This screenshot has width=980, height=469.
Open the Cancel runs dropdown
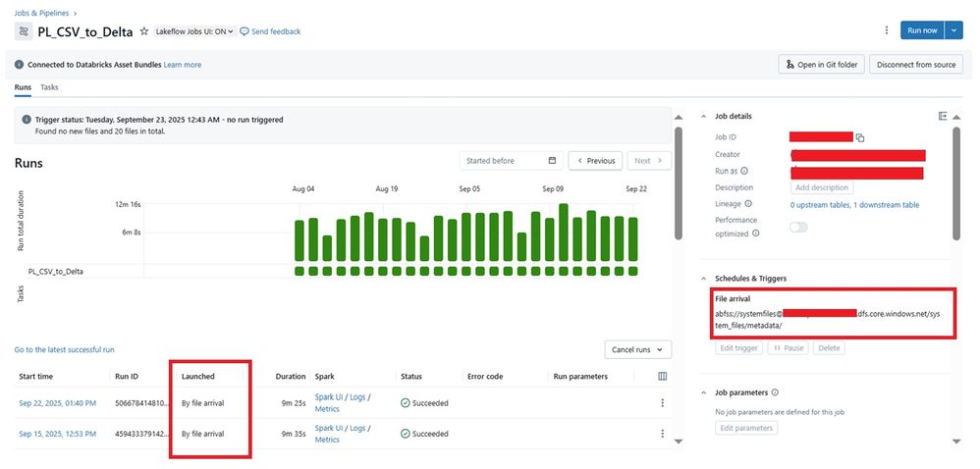point(638,349)
